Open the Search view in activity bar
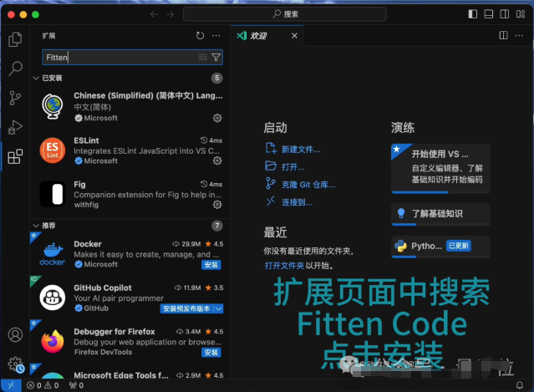Screen dimensions: 534x392 (15, 69)
